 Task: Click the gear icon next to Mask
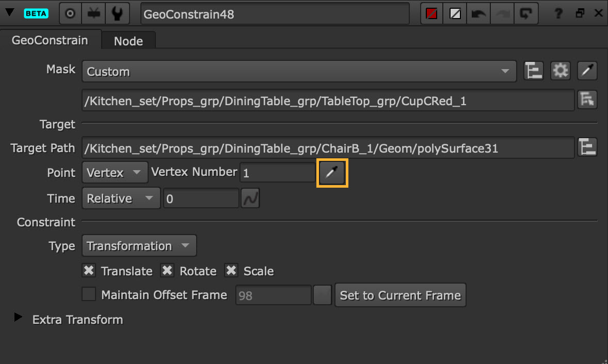click(x=560, y=71)
